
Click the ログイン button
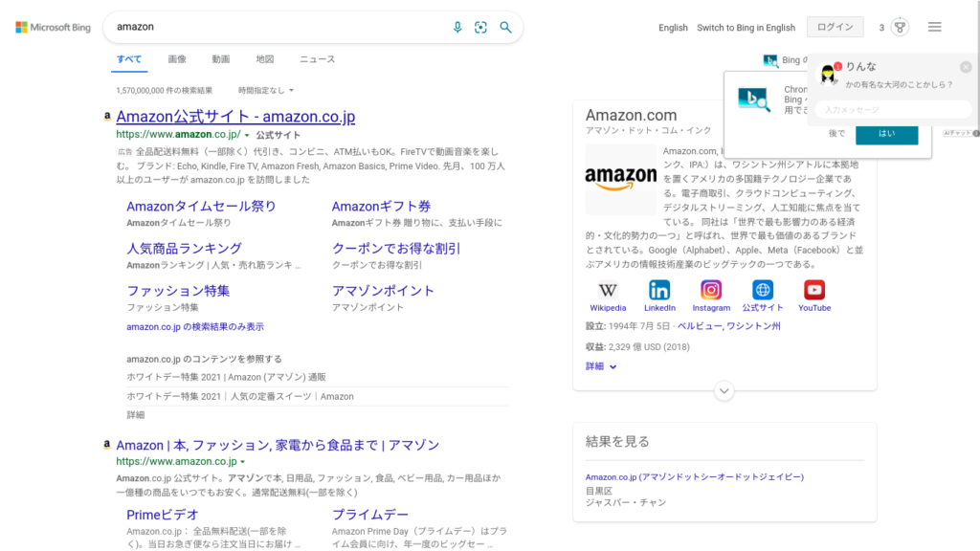click(835, 27)
